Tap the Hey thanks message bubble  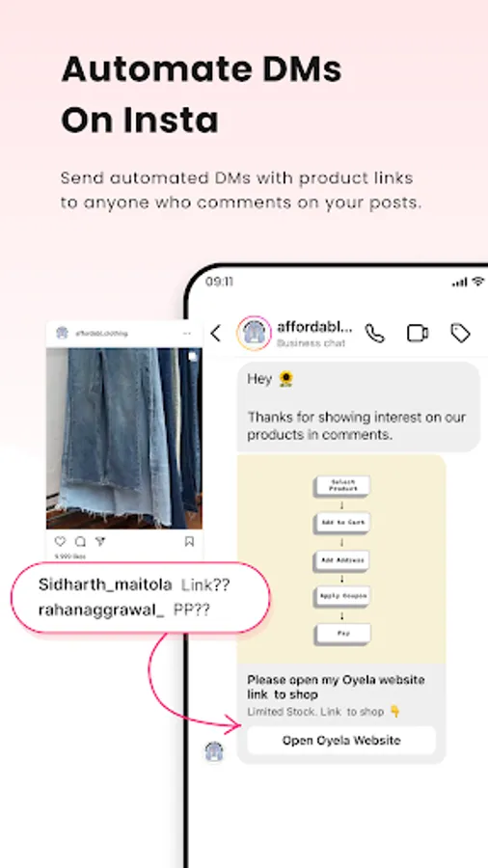(359, 407)
